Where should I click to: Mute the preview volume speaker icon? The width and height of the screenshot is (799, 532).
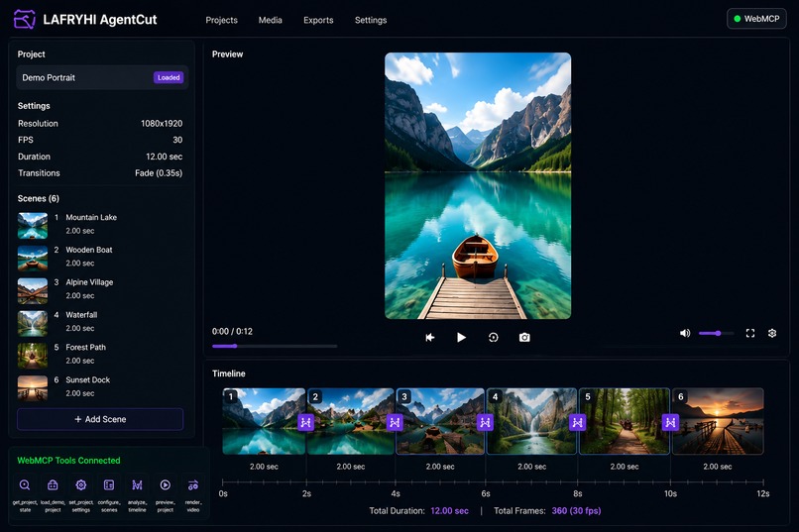click(685, 333)
